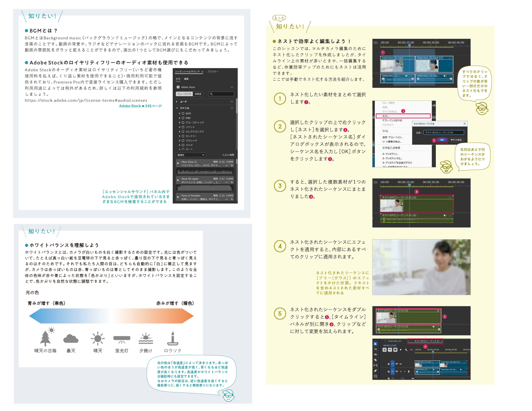
Task: Mute track A1 with M button
Action: (401, 372)
